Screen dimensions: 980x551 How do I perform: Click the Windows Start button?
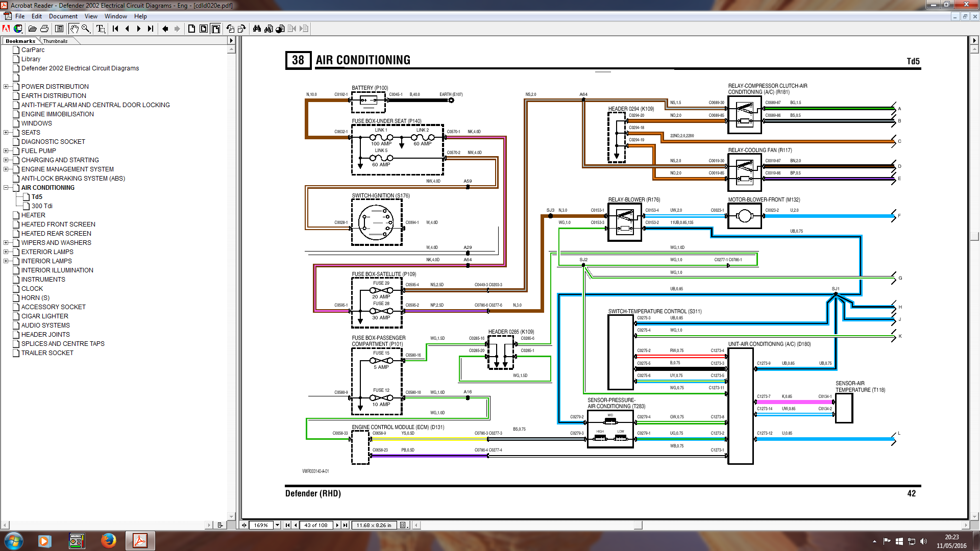click(x=13, y=541)
